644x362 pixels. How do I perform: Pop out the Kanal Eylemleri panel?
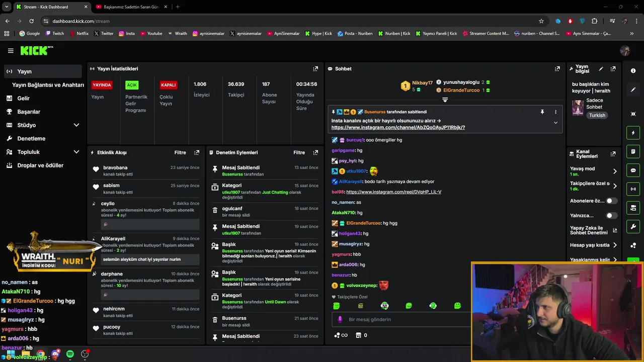coord(613,154)
